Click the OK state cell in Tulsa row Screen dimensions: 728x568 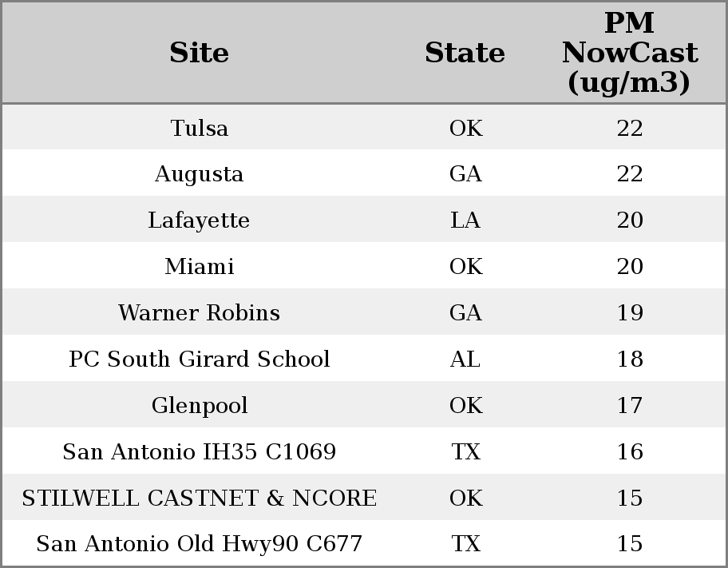pos(465,127)
